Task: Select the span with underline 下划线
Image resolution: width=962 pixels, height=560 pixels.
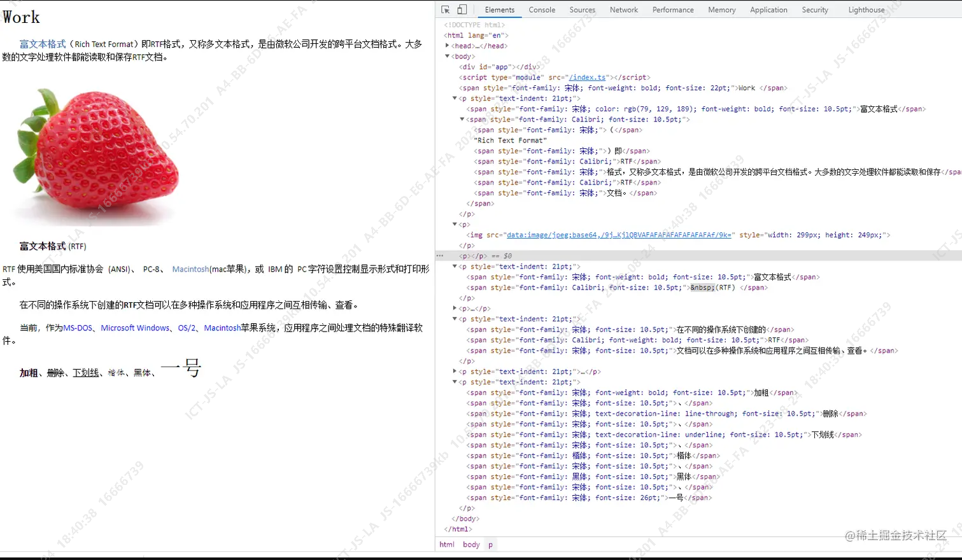Action: point(664,435)
